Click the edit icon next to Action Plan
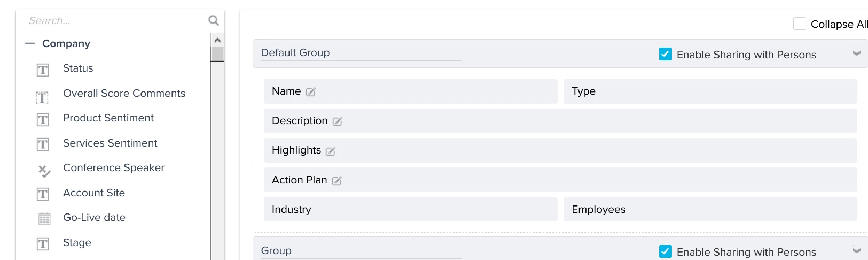 click(337, 181)
